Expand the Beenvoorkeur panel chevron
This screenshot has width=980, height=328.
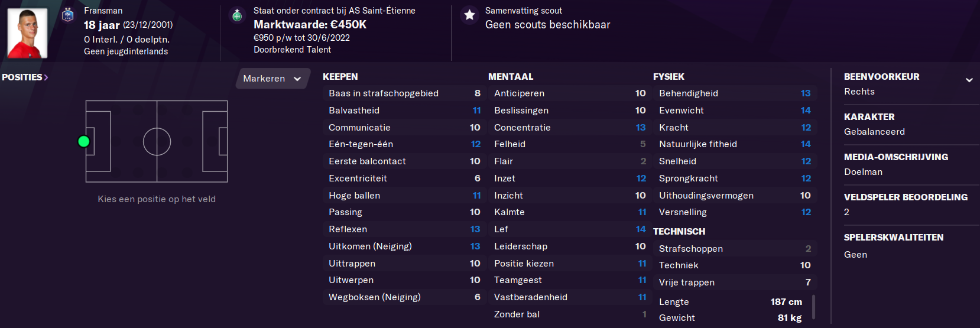(x=969, y=80)
